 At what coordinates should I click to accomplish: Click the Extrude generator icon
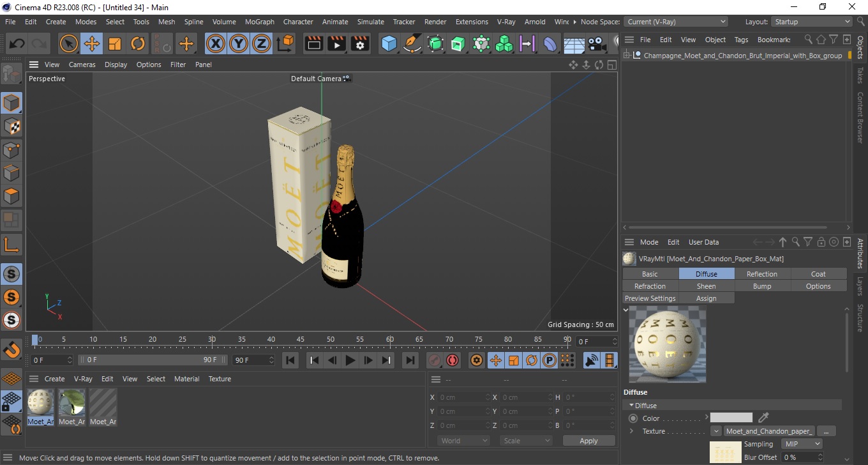pyautogui.click(x=458, y=44)
